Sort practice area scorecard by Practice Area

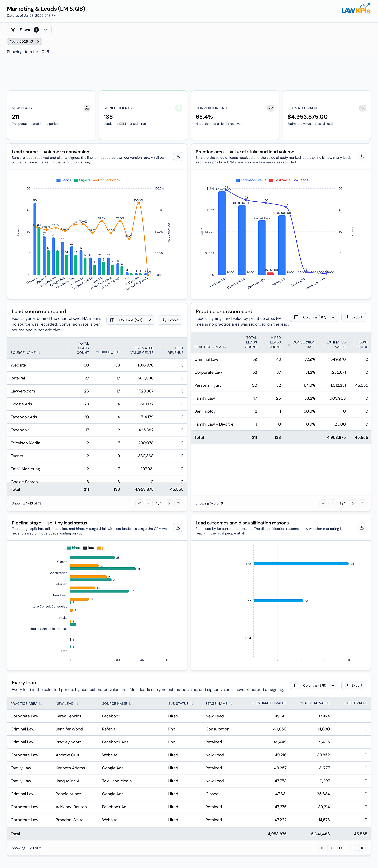tap(210, 347)
